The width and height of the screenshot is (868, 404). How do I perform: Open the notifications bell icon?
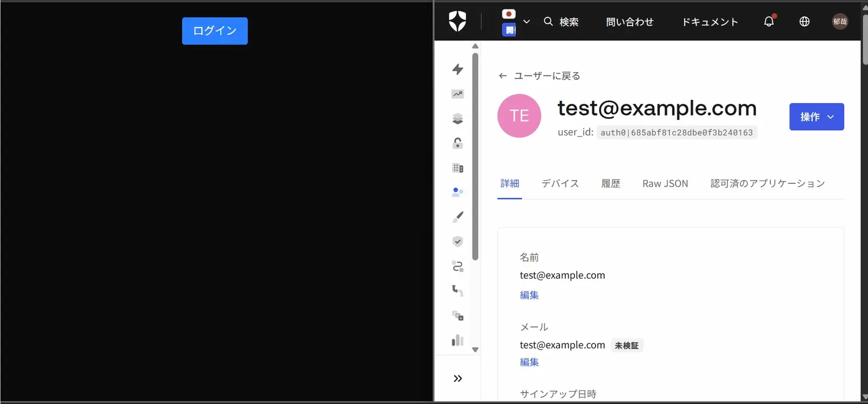point(769,22)
